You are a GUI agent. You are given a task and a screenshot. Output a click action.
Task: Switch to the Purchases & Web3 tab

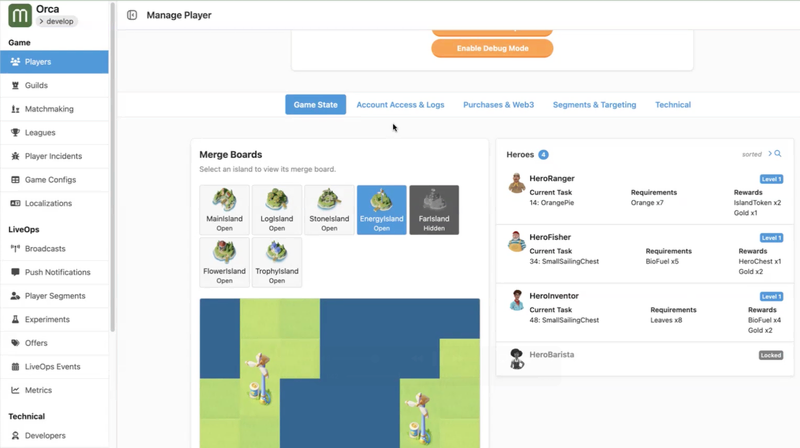coord(498,105)
